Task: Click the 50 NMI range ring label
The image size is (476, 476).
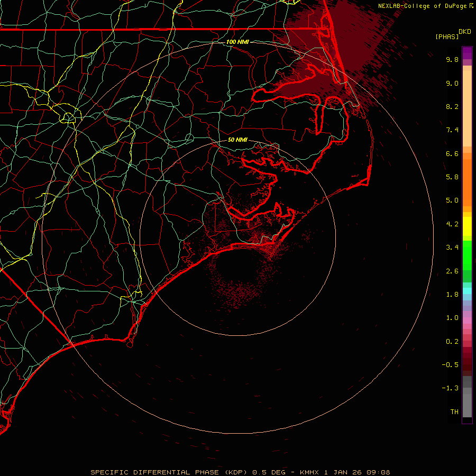Action: tap(237, 140)
